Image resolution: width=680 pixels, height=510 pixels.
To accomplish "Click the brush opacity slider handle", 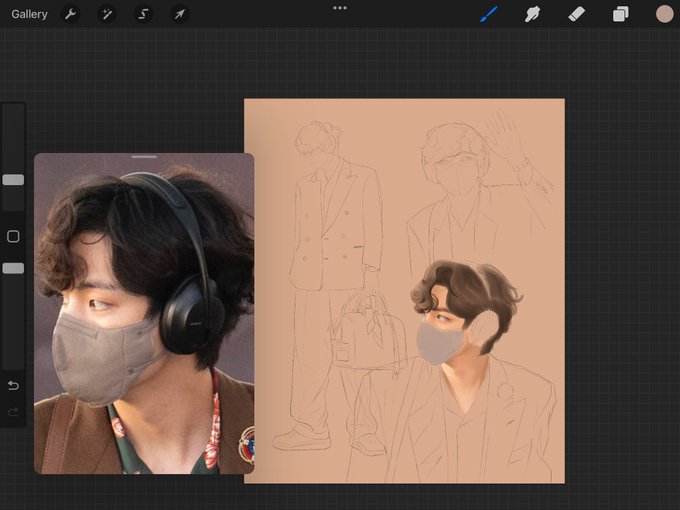I will pyautogui.click(x=13, y=268).
